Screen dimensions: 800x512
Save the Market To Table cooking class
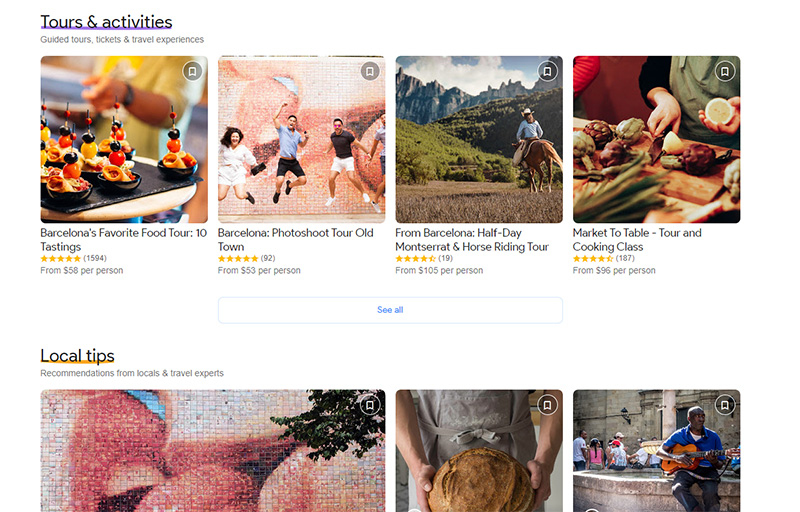724,71
